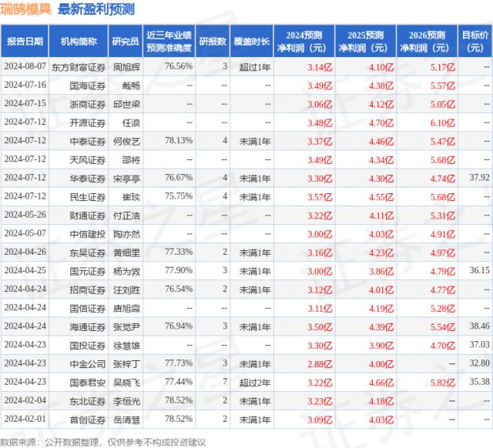Screen dimensions: 493x448
Task: Select the 2024-08-07 report date cell
Action: click(x=25, y=67)
